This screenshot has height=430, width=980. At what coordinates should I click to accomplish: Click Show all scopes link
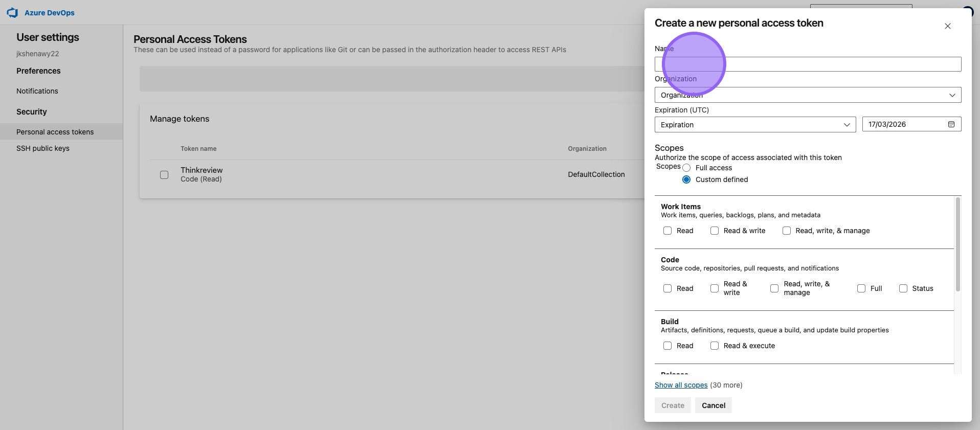(681, 385)
